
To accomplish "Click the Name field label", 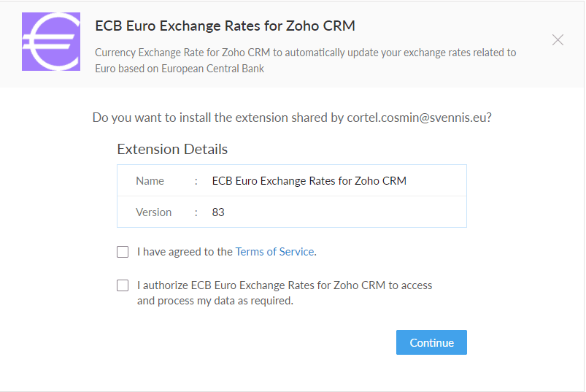I will tap(150, 181).
